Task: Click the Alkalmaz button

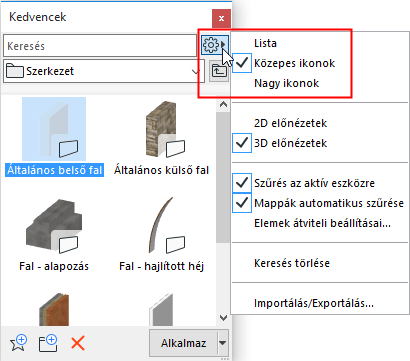Action: point(183,343)
